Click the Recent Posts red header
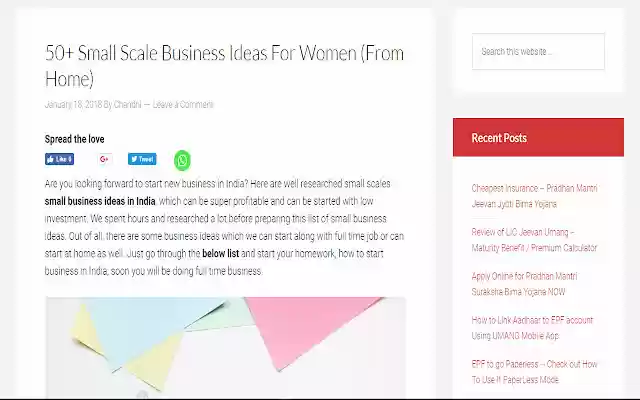Viewport: 640px width, 400px height. [538, 138]
